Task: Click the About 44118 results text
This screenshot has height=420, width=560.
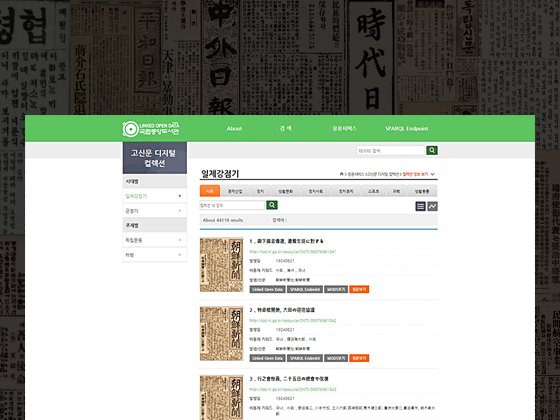Action: [x=223, y=220]
